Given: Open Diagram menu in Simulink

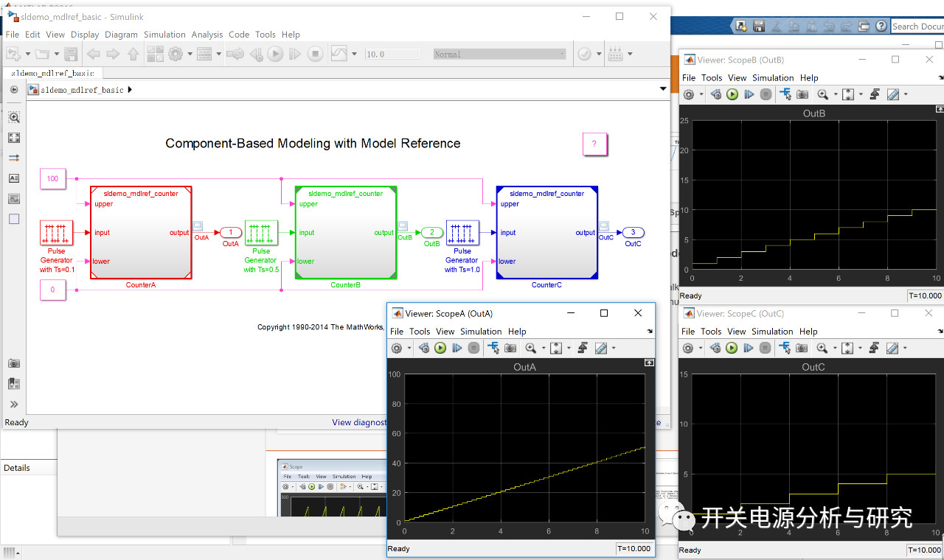Looking at the screenshot, I should (x=121, y=35).
